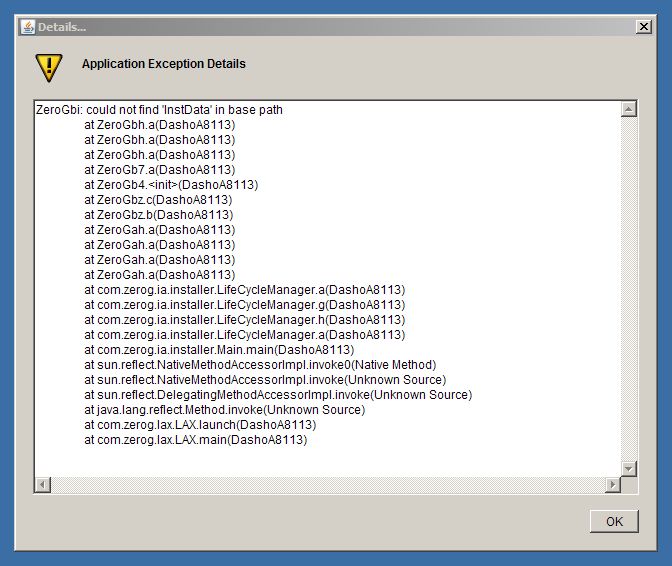Click the line 'at ZeroGbz.c(DashoA8113)'
This screenshot has width=672, height=566.
(x=158, y=200)
